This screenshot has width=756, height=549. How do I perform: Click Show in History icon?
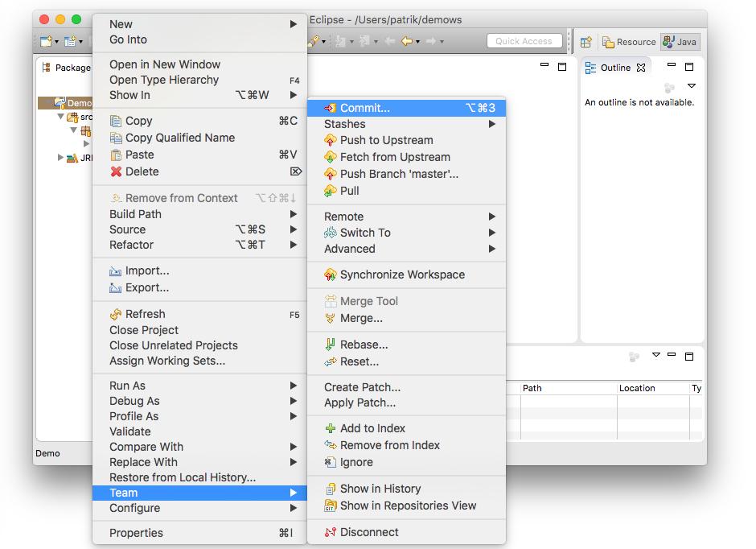pyautogui.click(x=331, y=489)
